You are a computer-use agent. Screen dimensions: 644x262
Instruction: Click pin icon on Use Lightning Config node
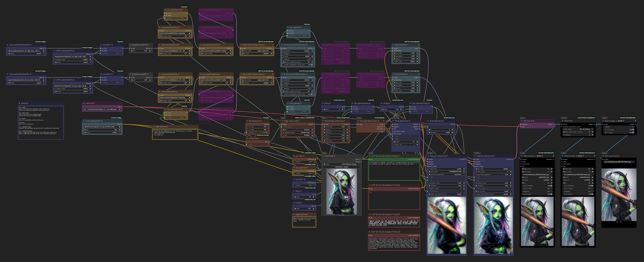tap(429, 103)
